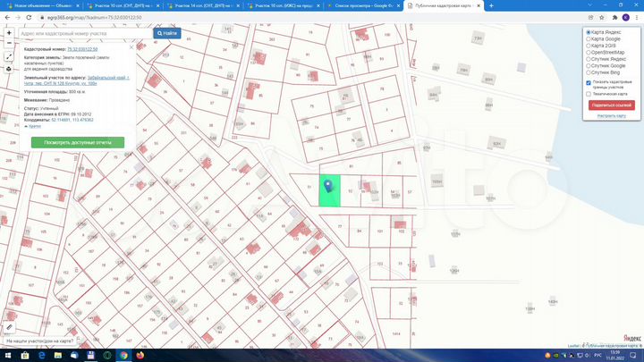Select the 'OpenStreetMap' base map
Image resolution: width=644 pixels, height=362 pixels.
coord(589,52)
